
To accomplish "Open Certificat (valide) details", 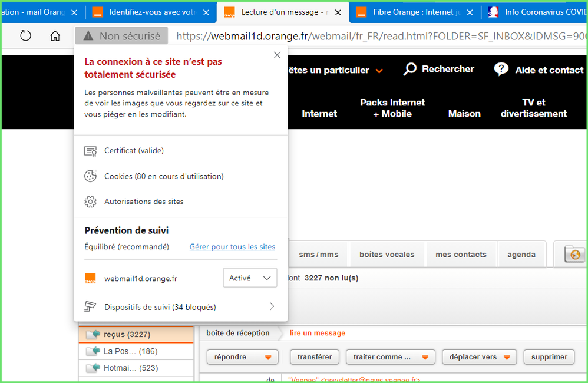I will point(134,151).
